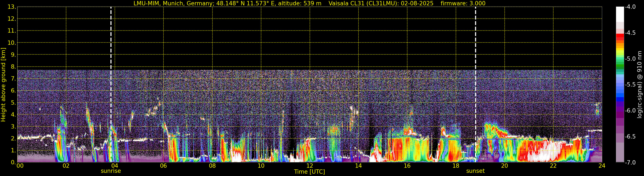This screenshot has width=644, height=176.
Task: Click the '20' tick on the time axis
Action: tap(505, 166)
